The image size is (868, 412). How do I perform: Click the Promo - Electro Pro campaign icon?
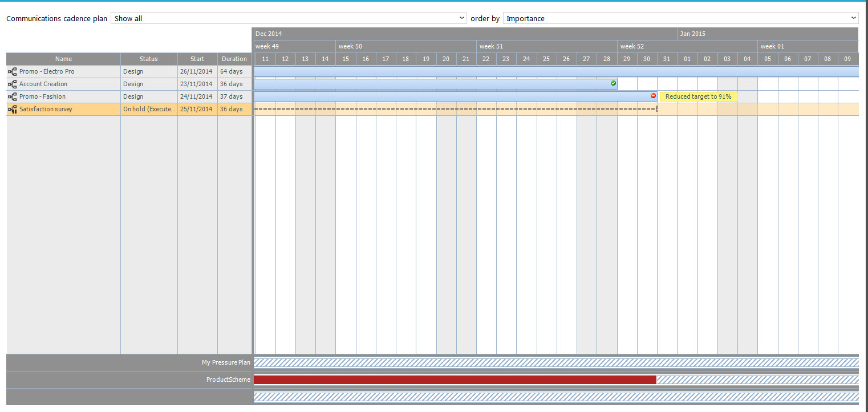pyautogui.click(x=12, y=72)
